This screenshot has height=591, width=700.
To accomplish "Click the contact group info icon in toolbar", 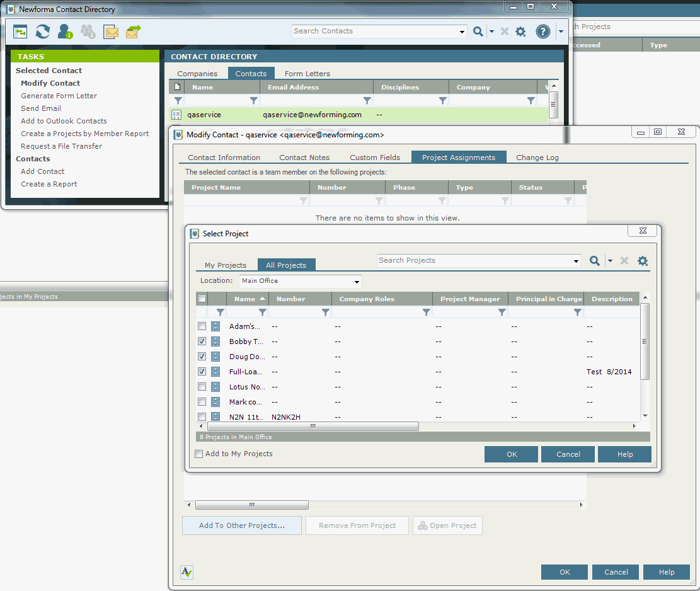I will coord(88,32).
